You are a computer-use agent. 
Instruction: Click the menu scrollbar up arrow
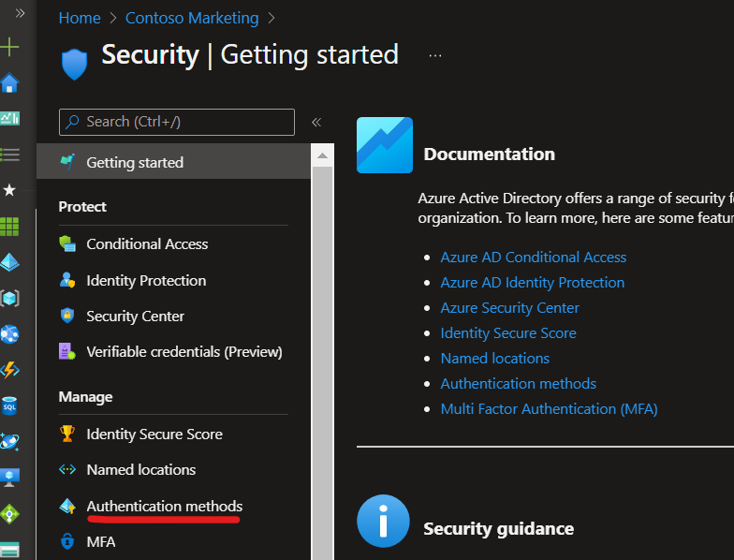coord(322,155)
